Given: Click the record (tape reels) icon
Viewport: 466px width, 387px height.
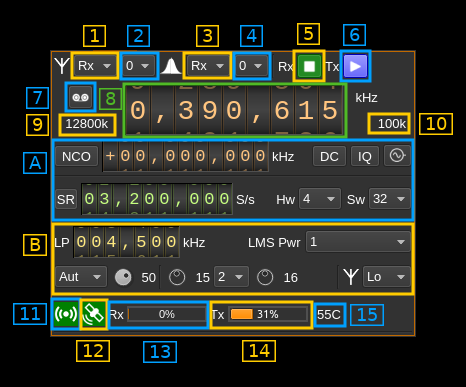Looking at the screenshot, I should 80,97.
